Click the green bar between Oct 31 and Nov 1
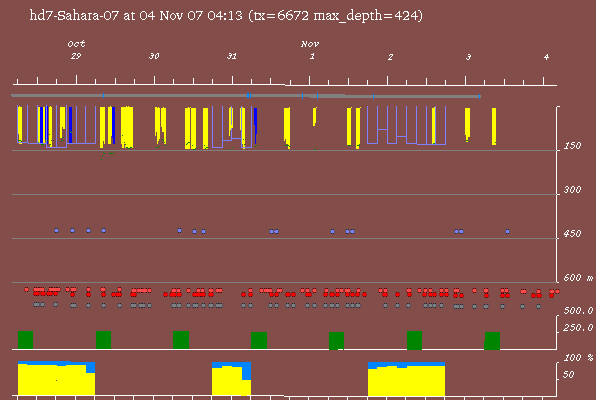596x400 pixels. [259, 340]
